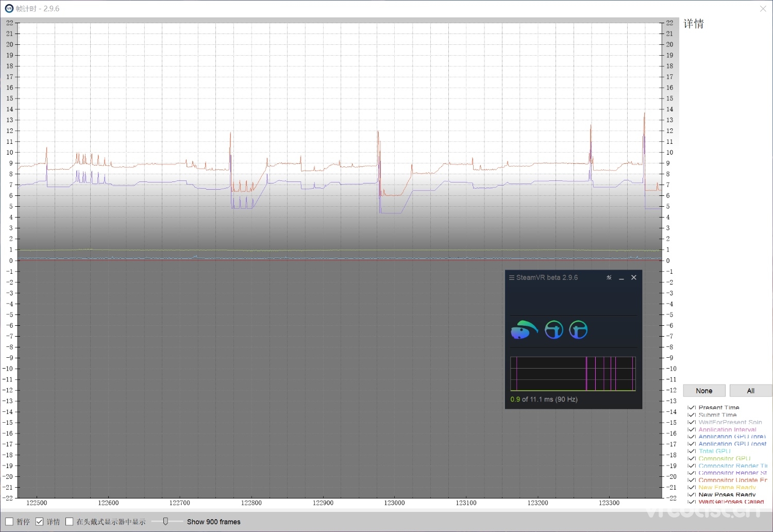Click the 'SteamVR beta 2.9.6' title text
Viewport: 773px width, 532px height.
[x=547, y=277]
